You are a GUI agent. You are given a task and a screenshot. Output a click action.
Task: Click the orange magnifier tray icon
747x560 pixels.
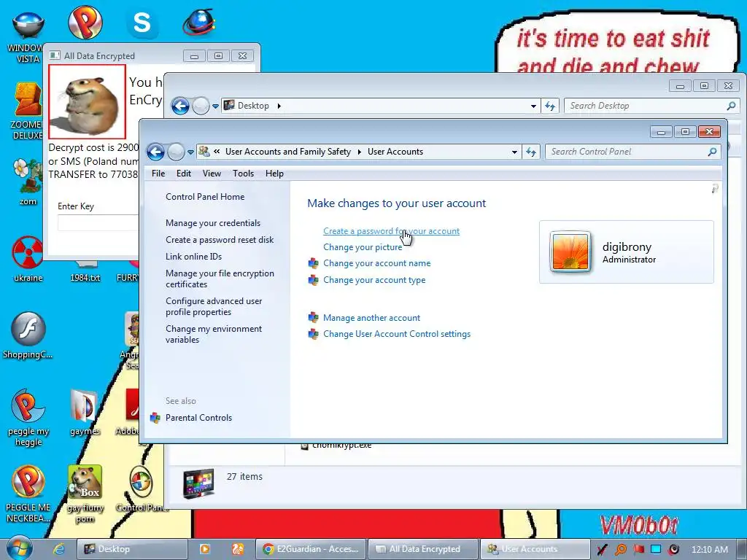pyautogui.click(x=621, y=549)
